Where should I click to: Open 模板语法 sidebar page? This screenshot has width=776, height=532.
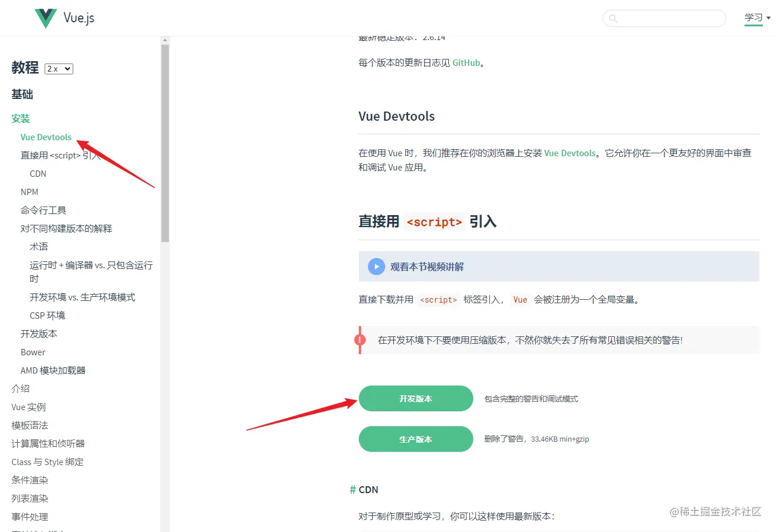click(30, 426)
